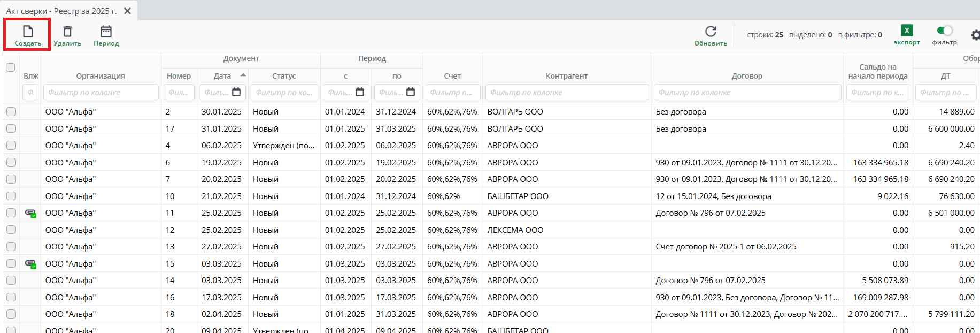The height and width of the screenshot is (333, 980).
Task: Click attachment icon in document 11 row
Action: point(30,213)
